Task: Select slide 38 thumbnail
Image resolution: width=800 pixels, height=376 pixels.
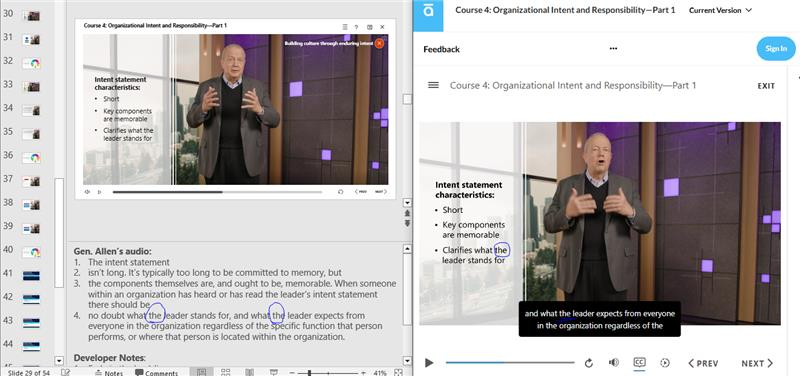Action: (x=31, y=205)
